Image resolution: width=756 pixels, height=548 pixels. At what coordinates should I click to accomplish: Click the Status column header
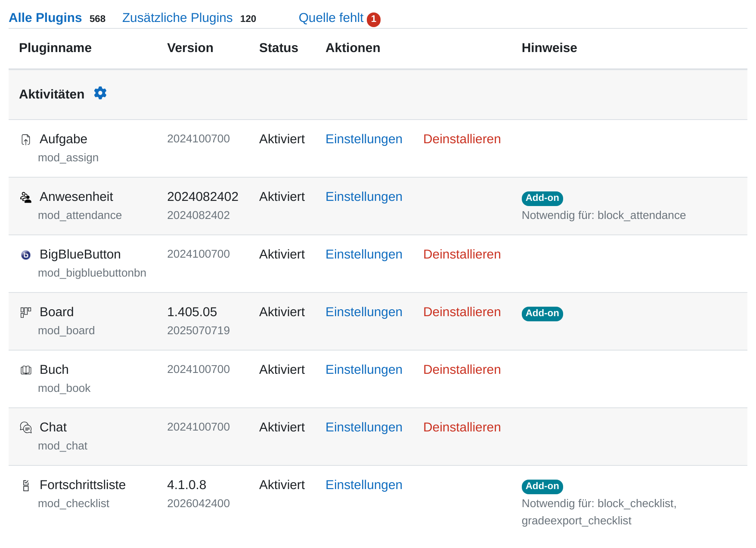tap(279, 48)
